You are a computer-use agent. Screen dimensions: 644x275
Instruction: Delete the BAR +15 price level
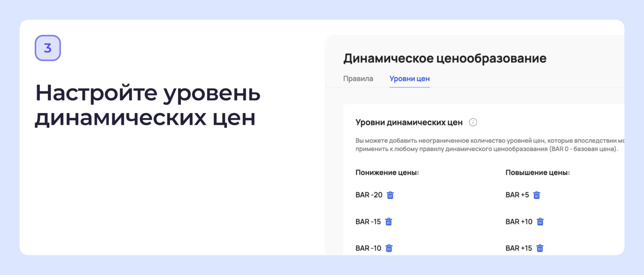click(x=540, y=248)
